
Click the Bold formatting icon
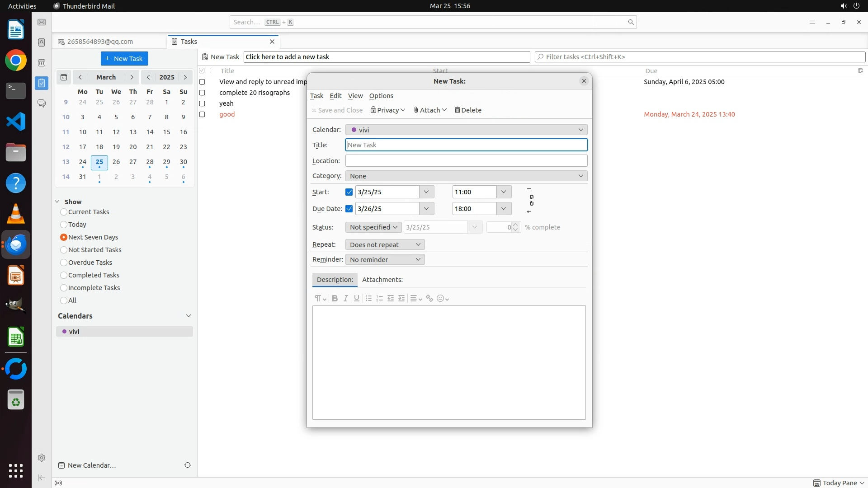click(335, 298)
